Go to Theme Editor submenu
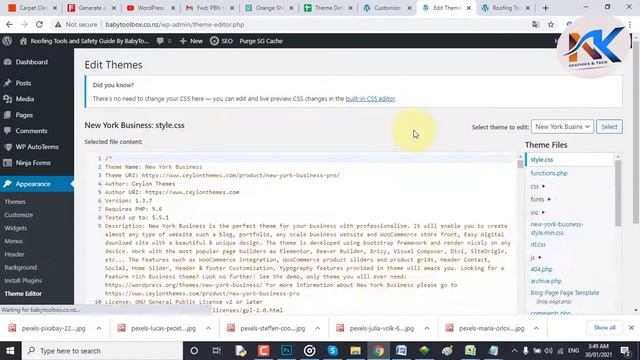The width and height of the screenshot is (640, 360). pyautogui.click(x=23, y=293)
